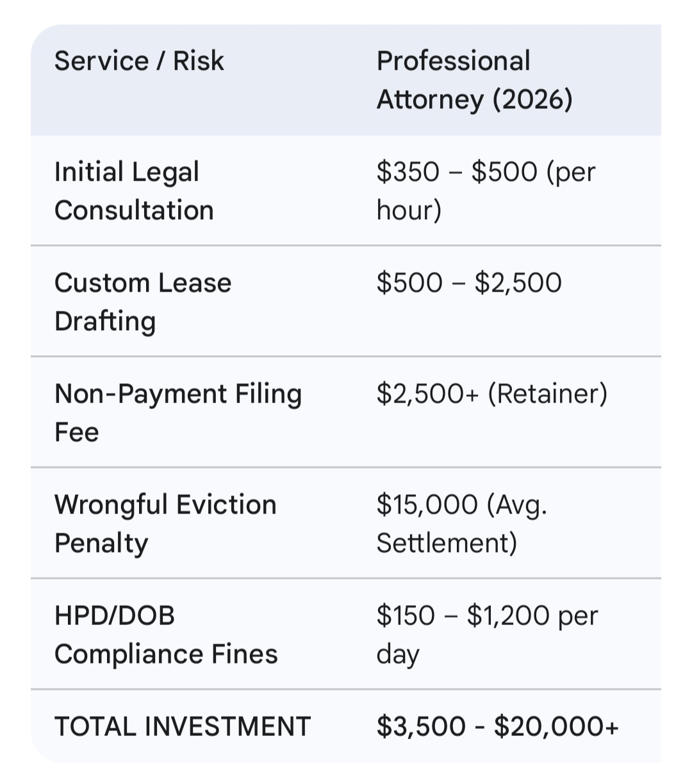Click the $3,500 - $20,000+ total value
This screenshot has height=784, width=692.
coord(497,727)
